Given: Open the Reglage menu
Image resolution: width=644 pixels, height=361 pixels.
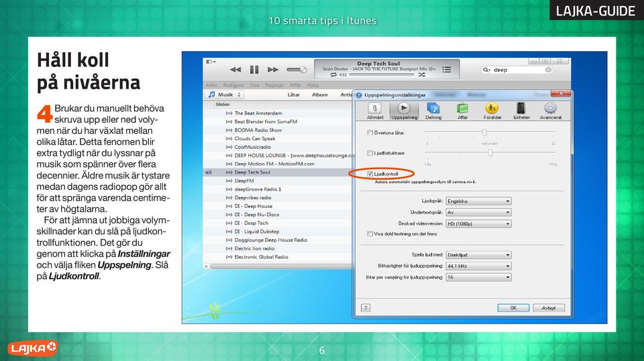Looking at the screenshot, I should pyautogui.click(x=274, y=85).
